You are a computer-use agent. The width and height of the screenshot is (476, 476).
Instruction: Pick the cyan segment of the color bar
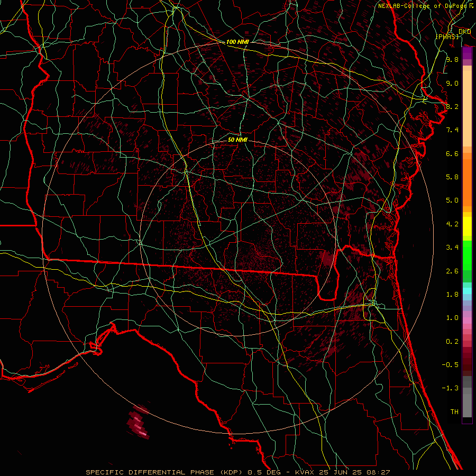467,291
